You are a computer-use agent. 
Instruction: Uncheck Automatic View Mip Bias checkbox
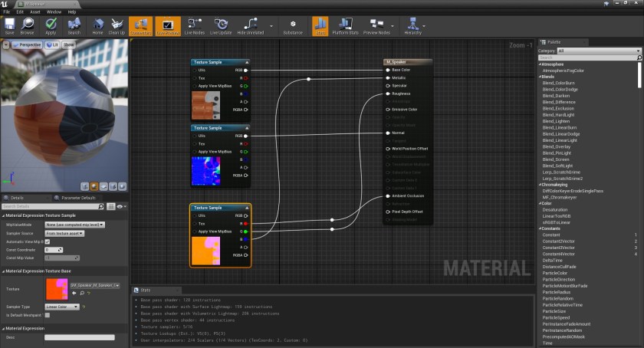pos(47,241)
